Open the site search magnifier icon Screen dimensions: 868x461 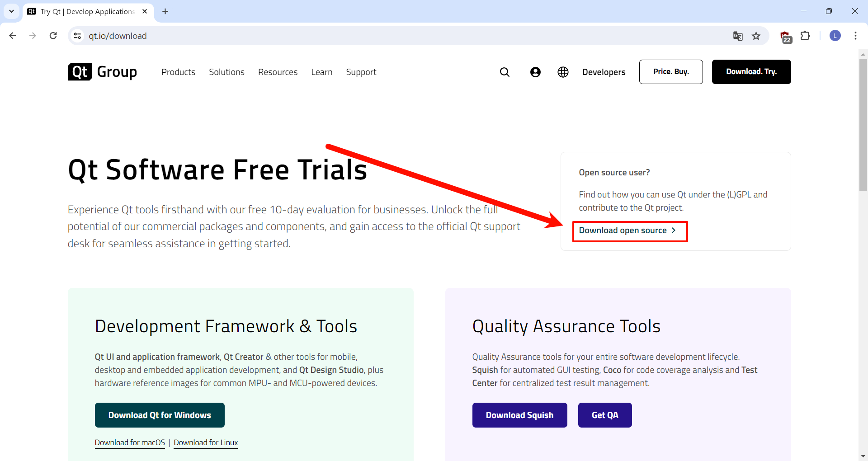tap(505, 72)
